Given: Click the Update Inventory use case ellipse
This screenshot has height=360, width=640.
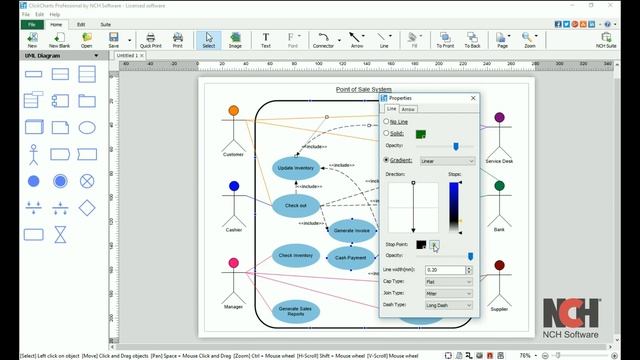Looking at the screenshot, I should (296, 168).
